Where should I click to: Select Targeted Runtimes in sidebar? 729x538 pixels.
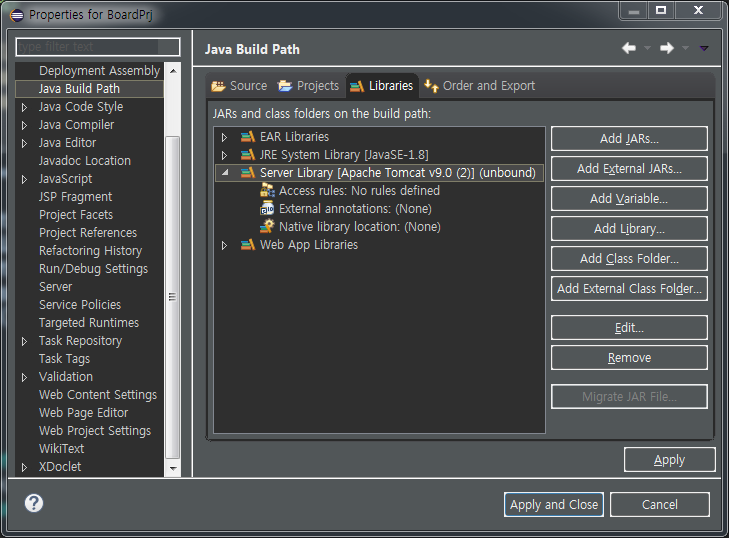tap(89, 323)
